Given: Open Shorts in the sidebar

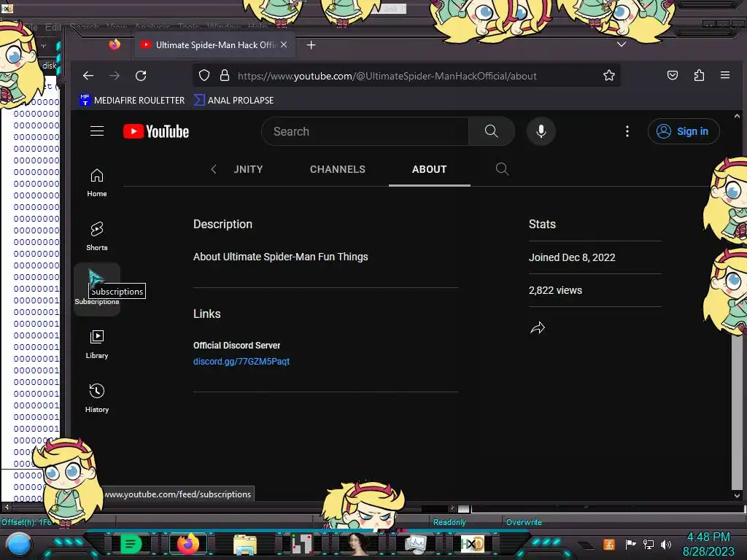Looking at the screenshot, I should pyautogui.click(x=97, y=236).
